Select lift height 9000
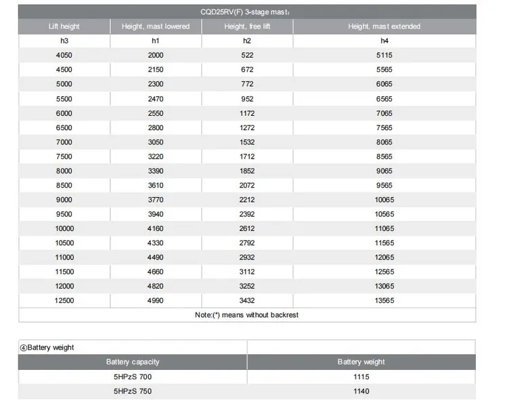Viewport: 507px width, 420px height. point(64,200)
